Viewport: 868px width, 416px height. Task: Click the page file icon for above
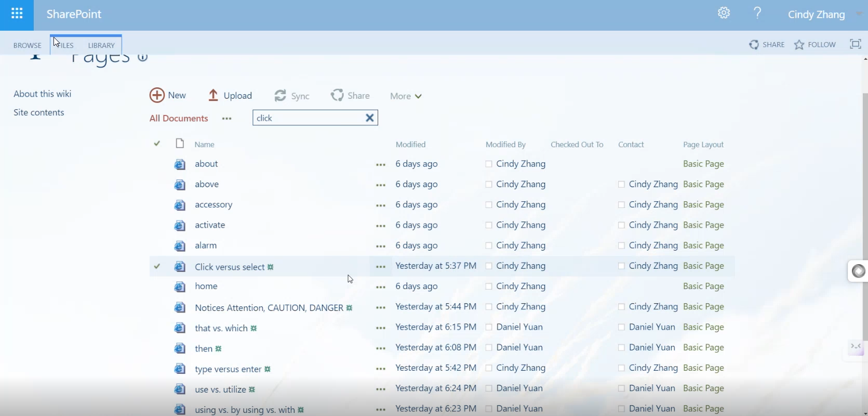180,185
